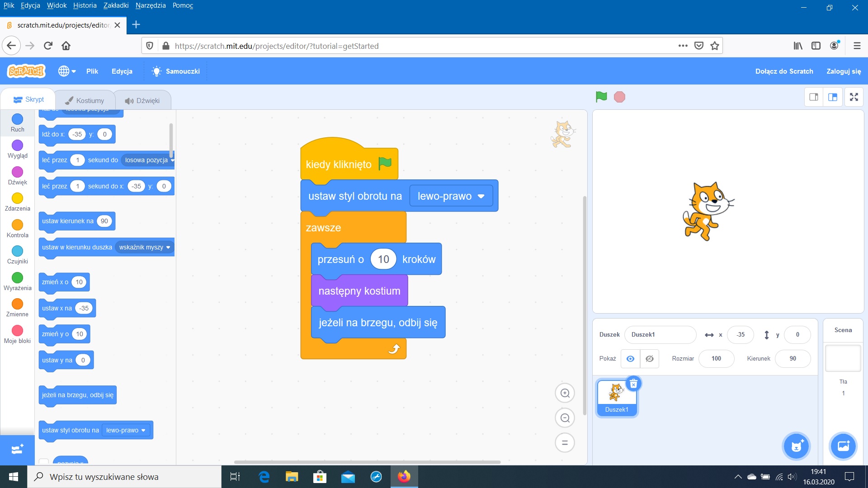Select the Zmienne blocks category
This screenshot has width=868, height=488.
coord(17,308)
